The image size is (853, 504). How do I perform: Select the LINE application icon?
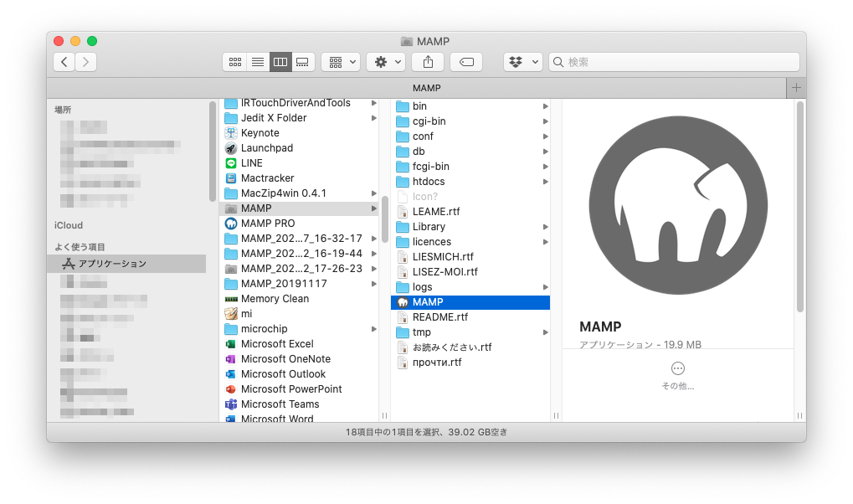coord(232,163)
